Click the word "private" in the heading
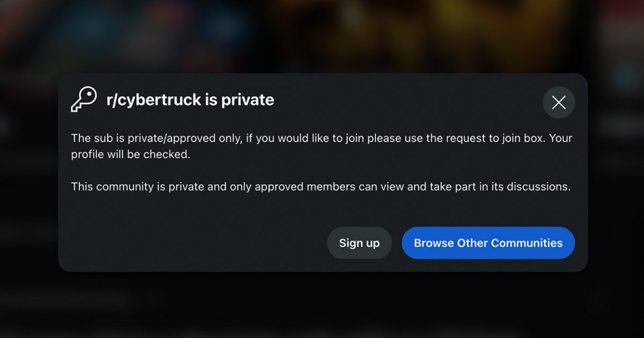Viewport: 644px width, 338px height. coord(248,100)
